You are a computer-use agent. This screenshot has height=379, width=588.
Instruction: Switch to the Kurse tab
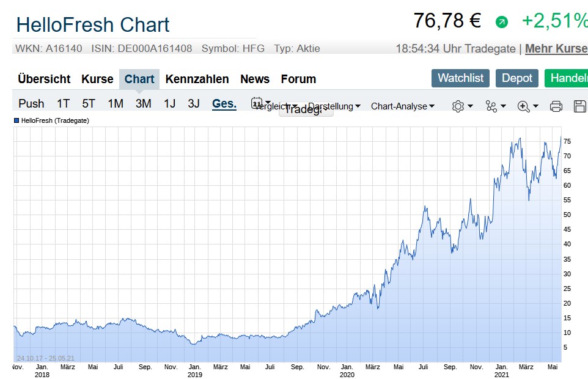(x=97, y=79)
